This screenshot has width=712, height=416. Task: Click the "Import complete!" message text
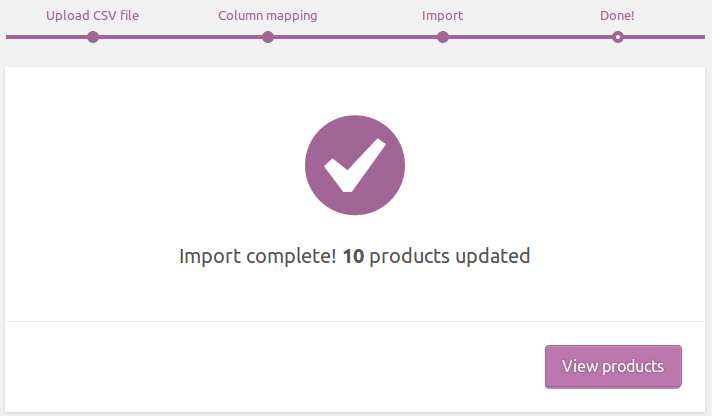tap(257, 256)
